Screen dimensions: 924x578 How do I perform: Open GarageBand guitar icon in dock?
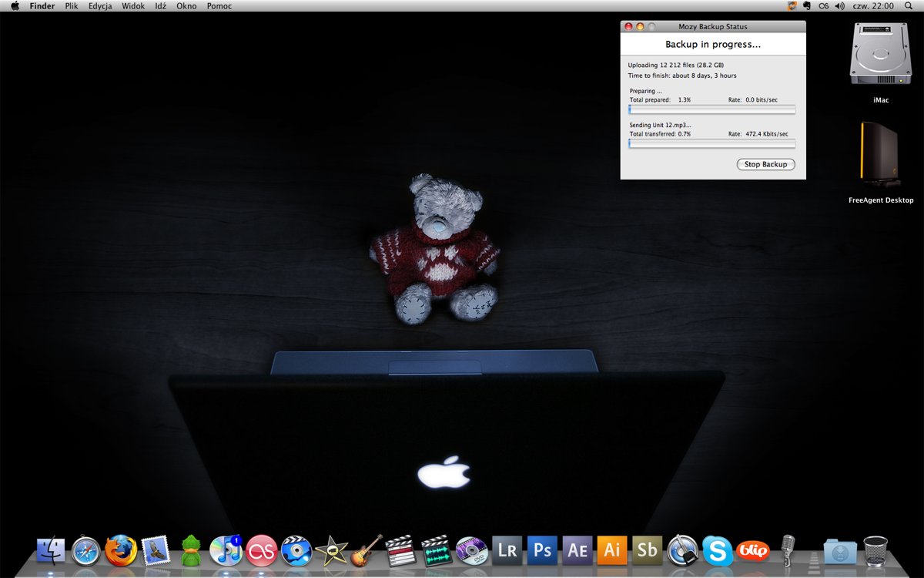367,551
